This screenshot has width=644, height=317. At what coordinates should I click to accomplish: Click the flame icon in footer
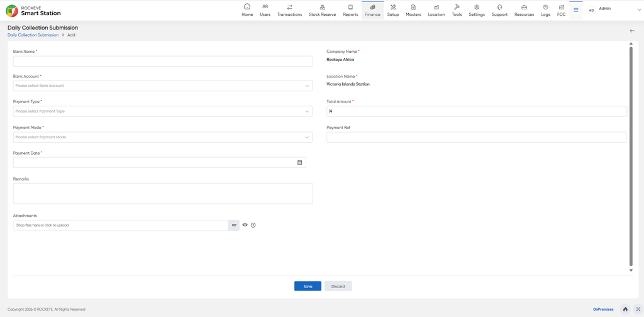click(626, 309)
